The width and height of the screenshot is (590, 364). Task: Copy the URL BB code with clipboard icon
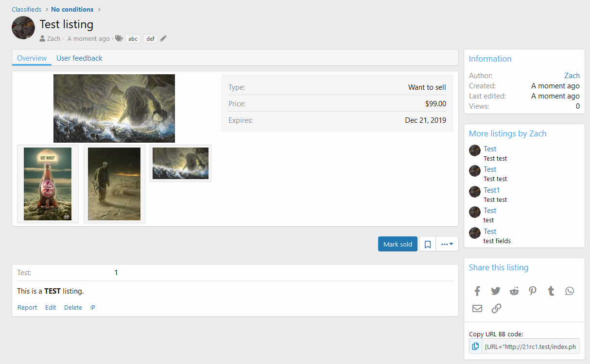tap(475, 347)
